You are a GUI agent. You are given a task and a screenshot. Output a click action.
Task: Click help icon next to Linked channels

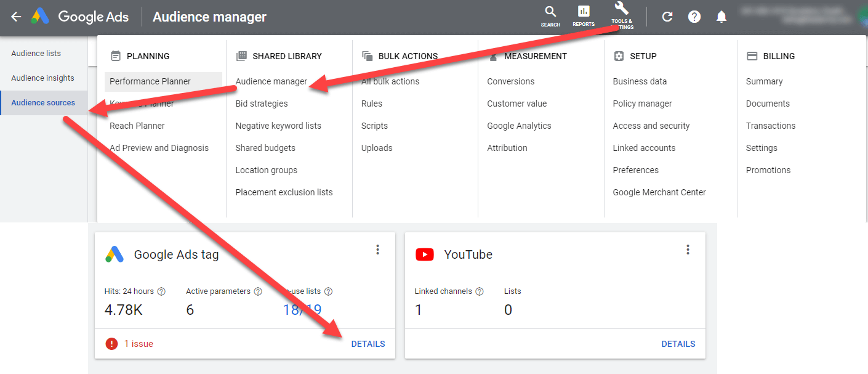(x=480, y=291)
